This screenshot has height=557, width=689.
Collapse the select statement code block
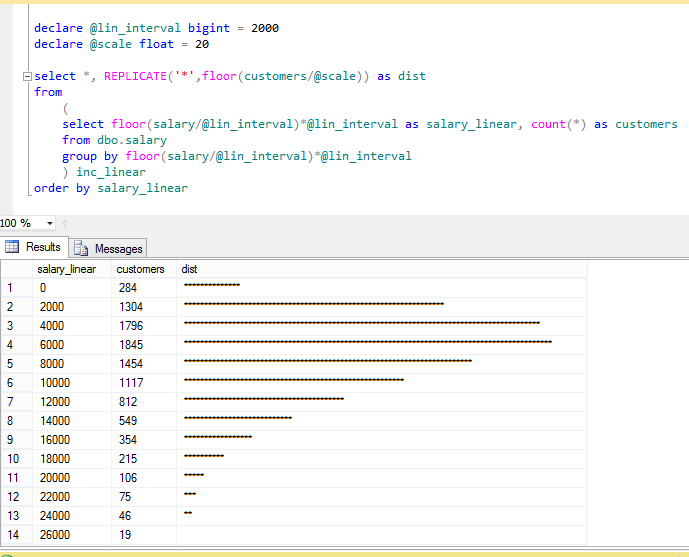click(27, 77)
